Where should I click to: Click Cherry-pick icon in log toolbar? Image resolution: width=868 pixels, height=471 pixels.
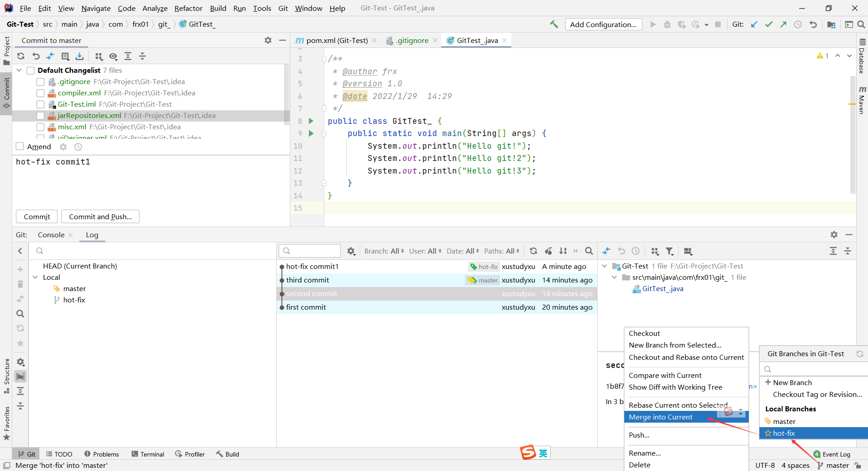548,251
